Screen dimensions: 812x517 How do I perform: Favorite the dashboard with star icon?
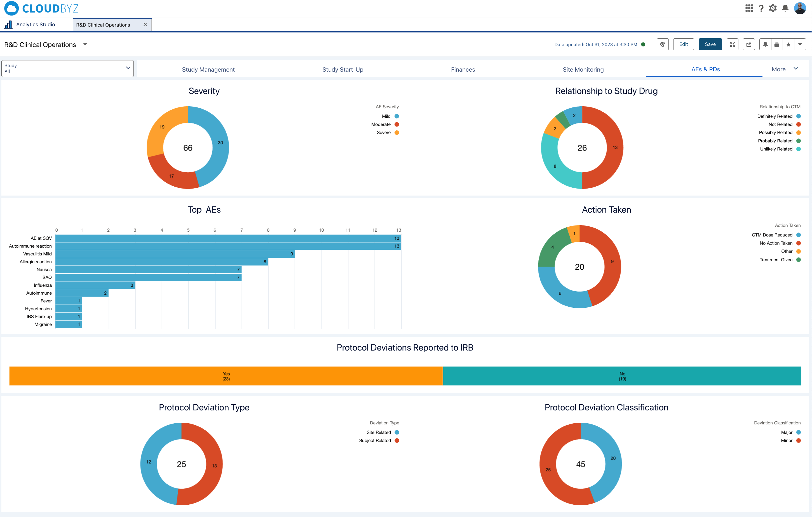(788, 44)
